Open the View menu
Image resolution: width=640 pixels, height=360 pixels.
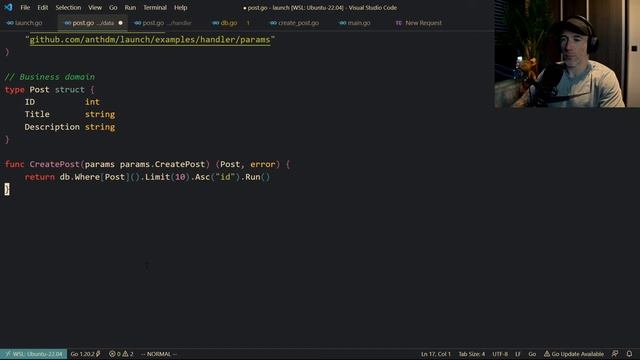[x=95, y=7]
